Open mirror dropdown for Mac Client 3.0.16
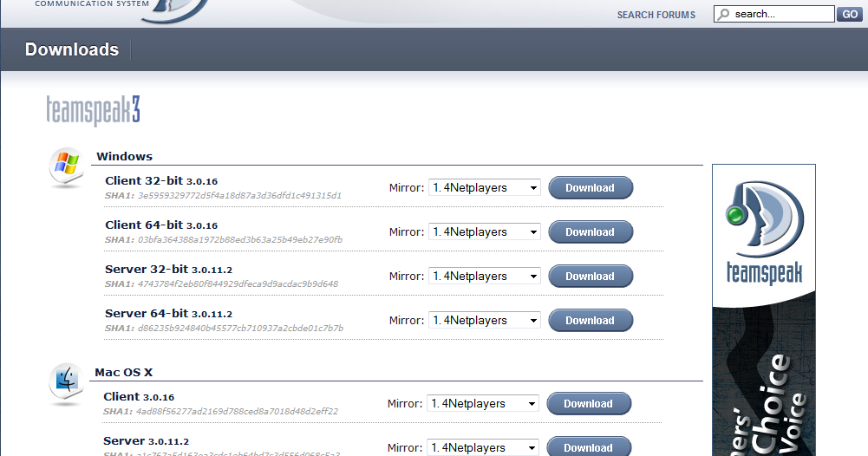868x456 pixels. (483, 403)
